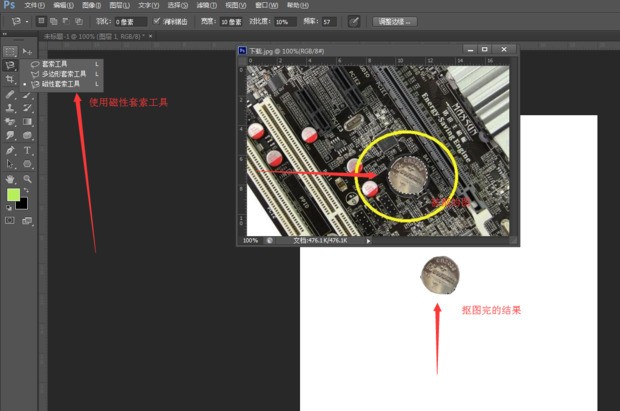This screenshot has width=620, height=411.
Task: Select the Zoom magnifier tool
Action: tap(27, 179)
